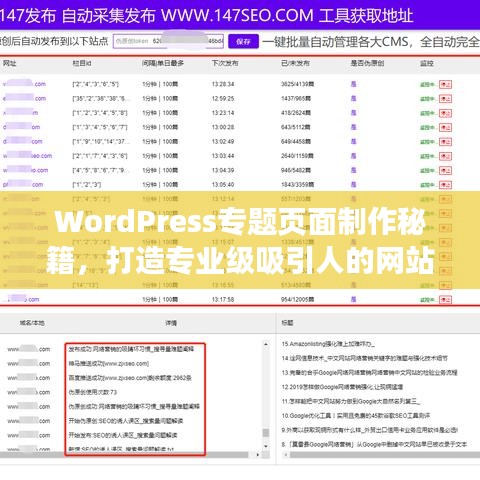480x480 pixels.
Task: Click the log panel scroll-up arrow
Action: tap(266, 344)
